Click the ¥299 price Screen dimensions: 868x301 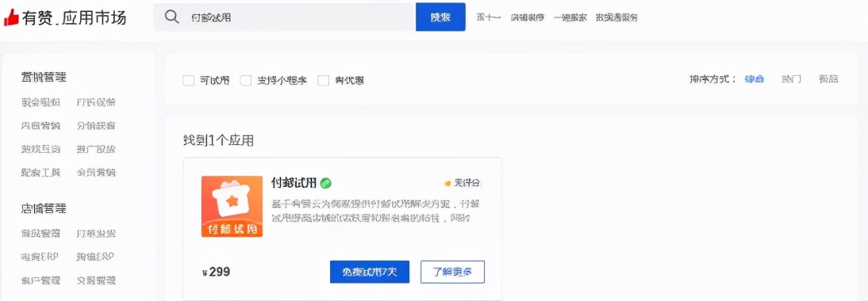217,272
